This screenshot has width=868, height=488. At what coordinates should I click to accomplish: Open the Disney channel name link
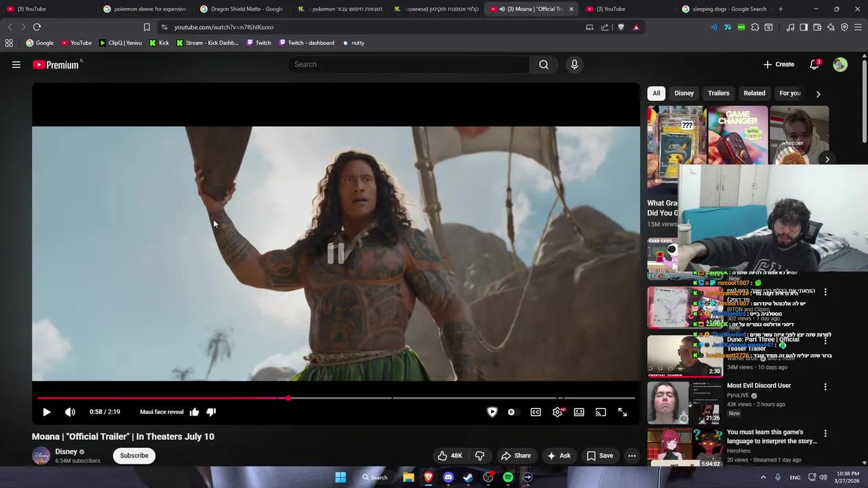(x=66, y=451)
